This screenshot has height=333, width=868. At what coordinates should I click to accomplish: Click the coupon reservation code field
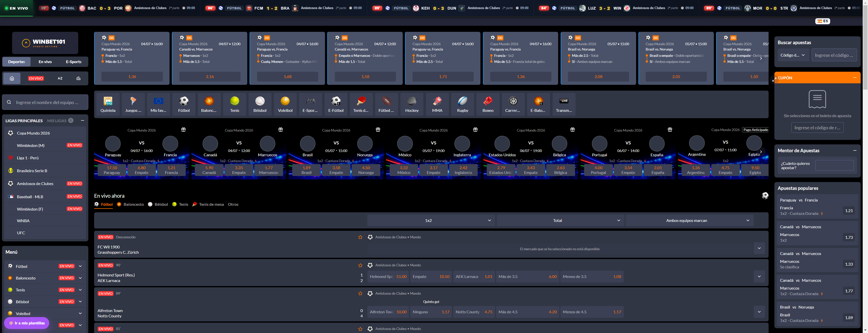[x=817, y=128]
